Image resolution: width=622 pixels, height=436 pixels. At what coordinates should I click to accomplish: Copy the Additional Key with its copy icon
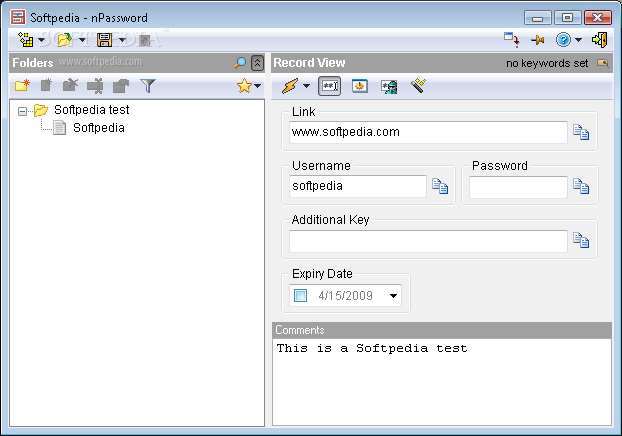click(x=581, y=240)
